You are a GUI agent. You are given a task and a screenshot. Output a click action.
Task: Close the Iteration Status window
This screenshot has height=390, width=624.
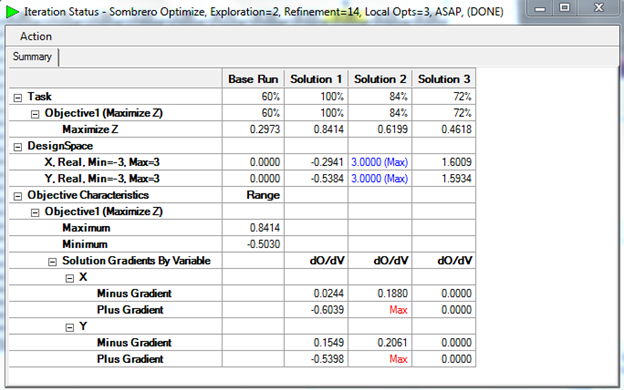pos(598,8)
